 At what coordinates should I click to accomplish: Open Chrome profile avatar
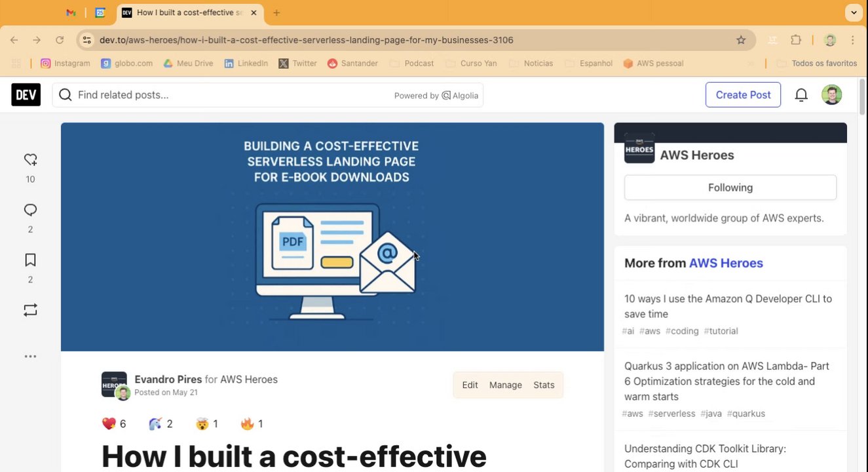[830, 40]
